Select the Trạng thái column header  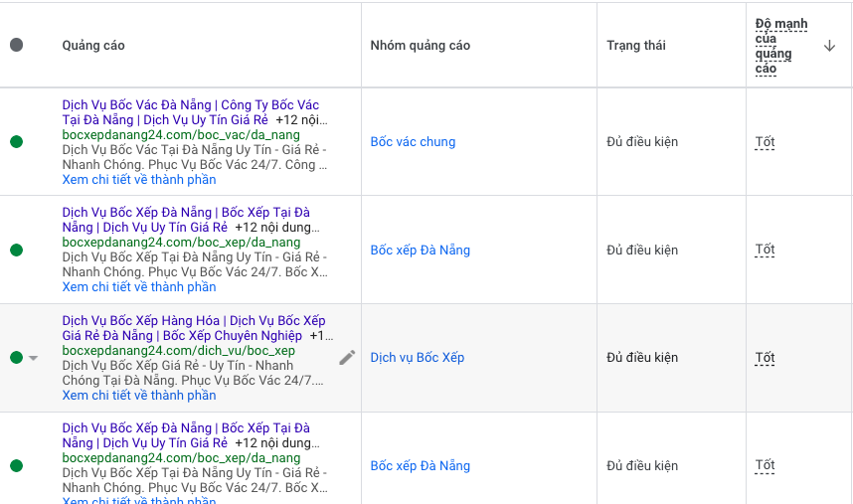point(636,46)
